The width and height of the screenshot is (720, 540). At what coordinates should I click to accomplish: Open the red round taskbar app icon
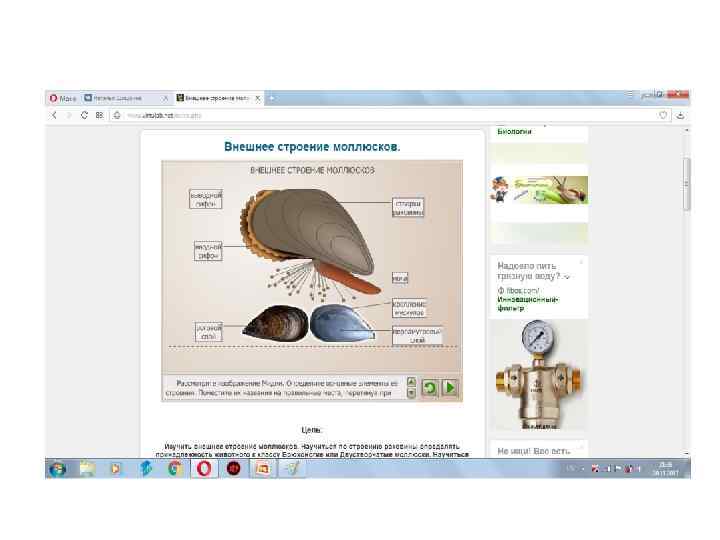(234, 468)
